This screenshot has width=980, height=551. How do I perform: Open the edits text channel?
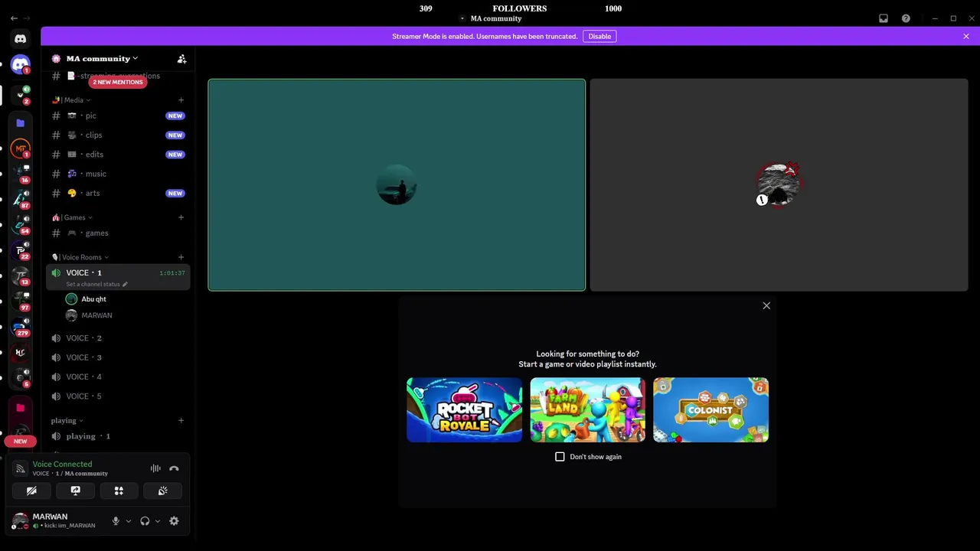coord(118,155)
